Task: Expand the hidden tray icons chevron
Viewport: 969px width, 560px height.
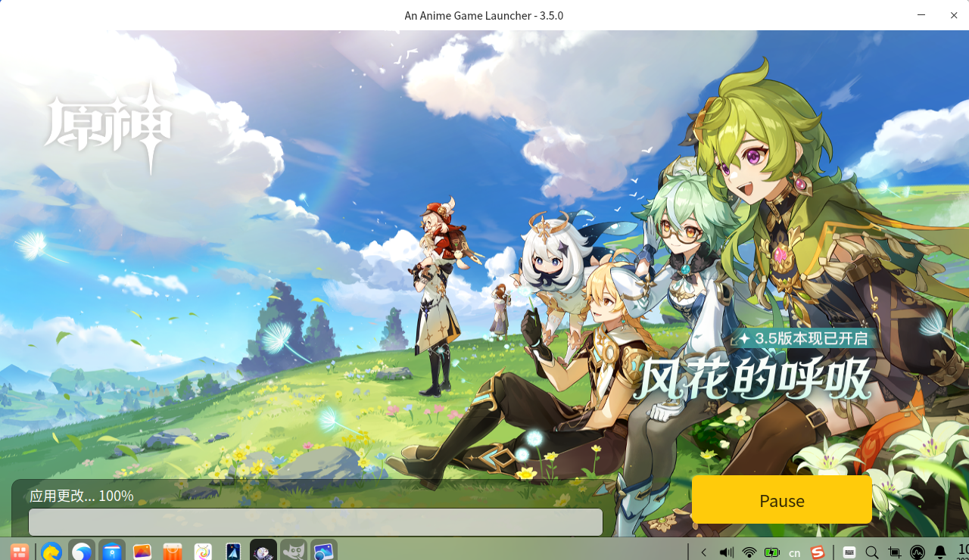Action: coord(703,552)
